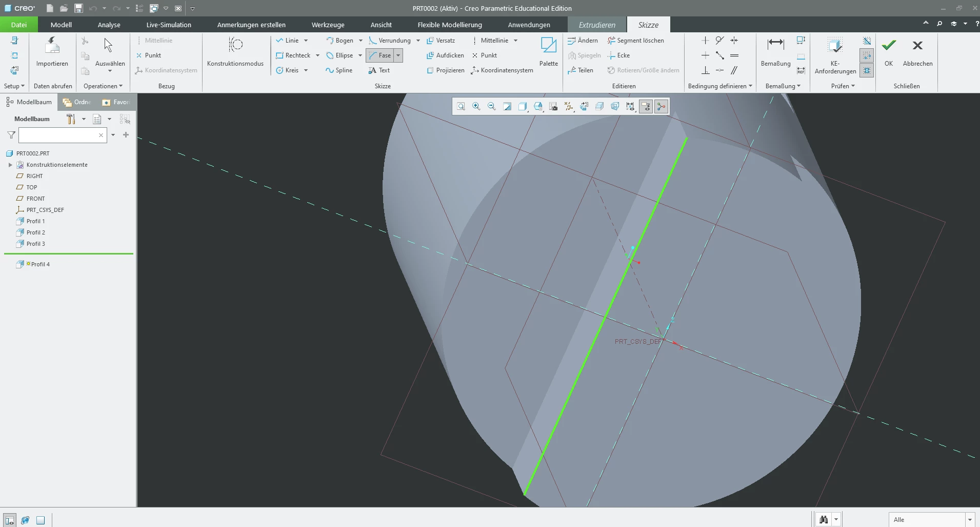
Task: Click the Abbrechen X icon
Action: pyautogui.click(x=918, y=46)
